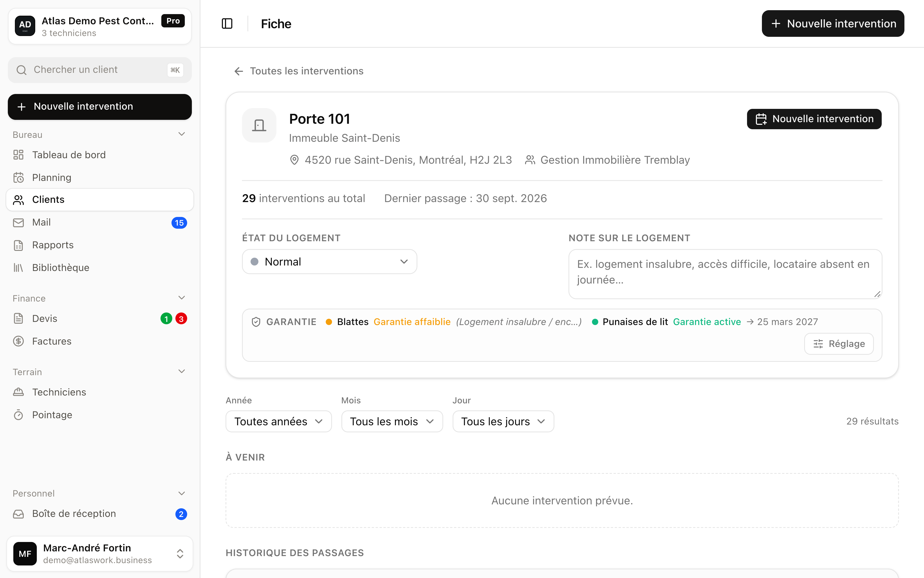Click the Garantie active status for Punaises
Viewport: 924px width, 578px height.
(707, 322)
